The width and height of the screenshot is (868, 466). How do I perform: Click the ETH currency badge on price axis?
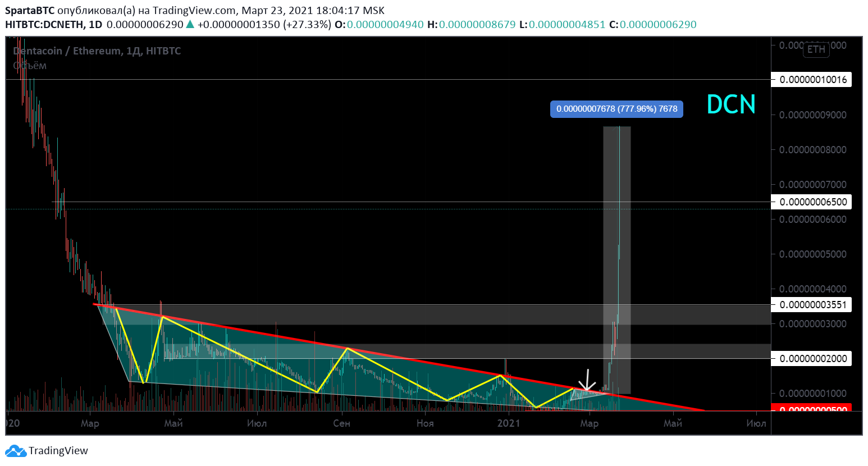coord(816,49)
